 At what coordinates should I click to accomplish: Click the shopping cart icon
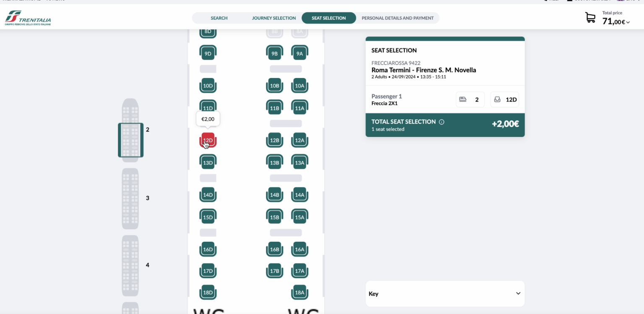pos(590,18)
